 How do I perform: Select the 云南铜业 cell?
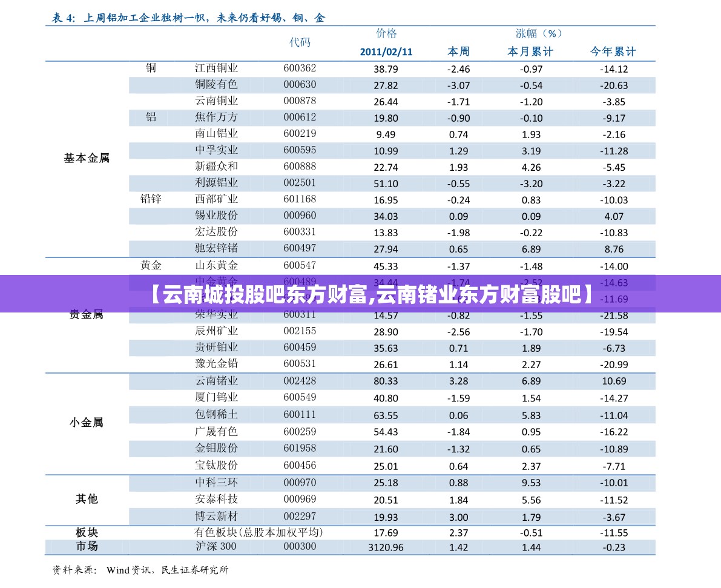[x=216, y=101]
